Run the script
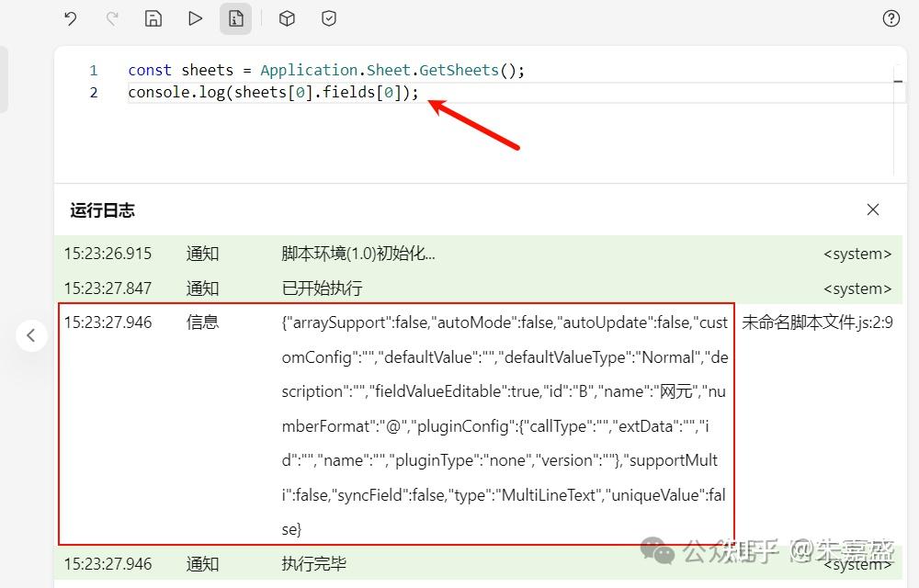The image size is (919, 588). click(x=195, y=18)
